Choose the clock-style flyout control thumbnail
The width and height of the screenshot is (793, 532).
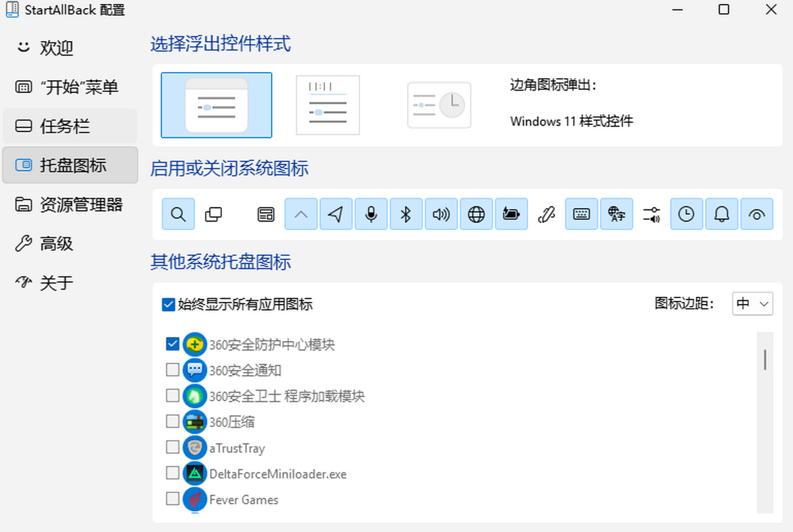[439, 105]
